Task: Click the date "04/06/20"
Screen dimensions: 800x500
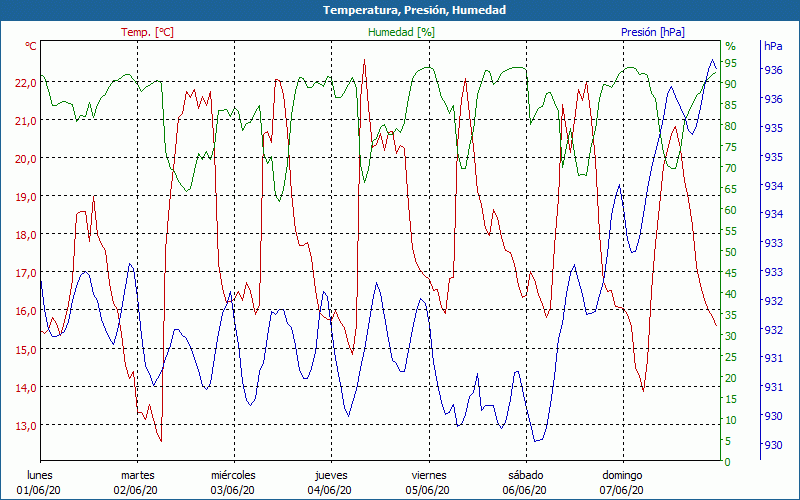Action: click(330, 490)
